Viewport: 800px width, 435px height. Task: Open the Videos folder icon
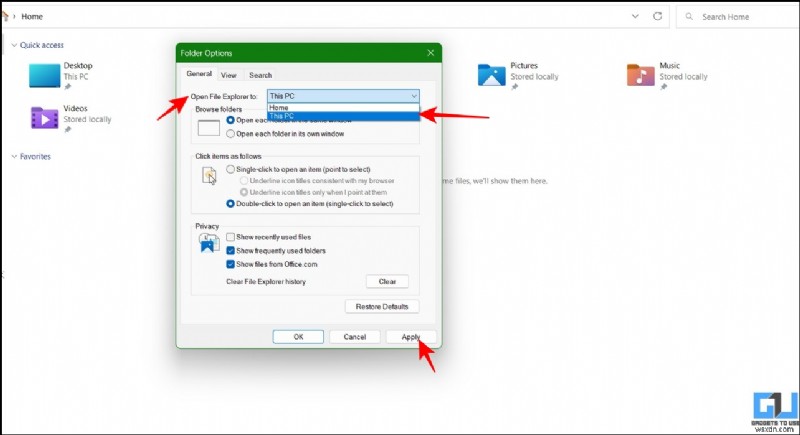tap(44, 118)
